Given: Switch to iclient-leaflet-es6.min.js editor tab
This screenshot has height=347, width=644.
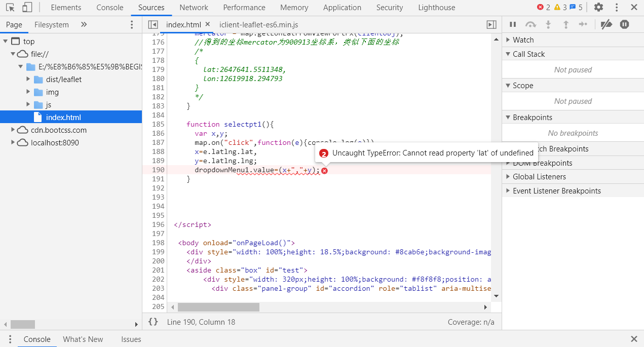Looking at the screenshot, I should coord(259,25).
